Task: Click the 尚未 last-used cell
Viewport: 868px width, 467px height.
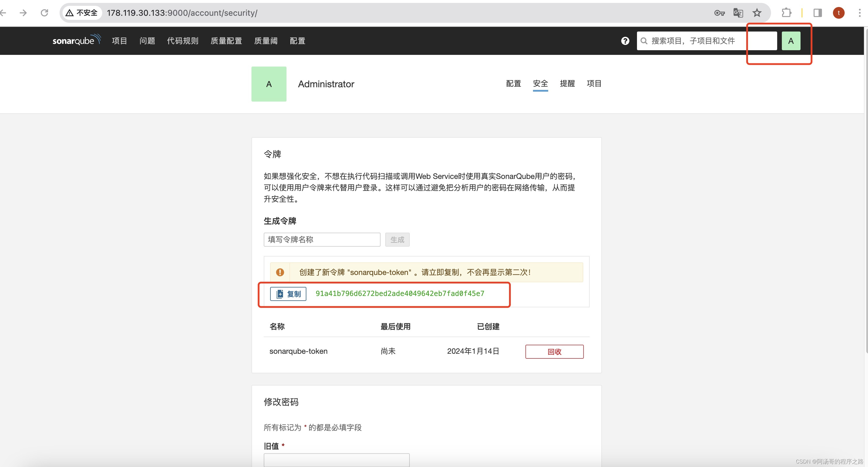Action: click(388, 351)
